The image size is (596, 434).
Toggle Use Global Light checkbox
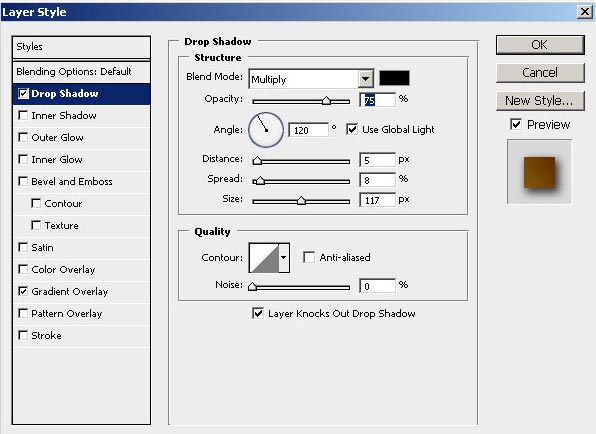point(352,129)
